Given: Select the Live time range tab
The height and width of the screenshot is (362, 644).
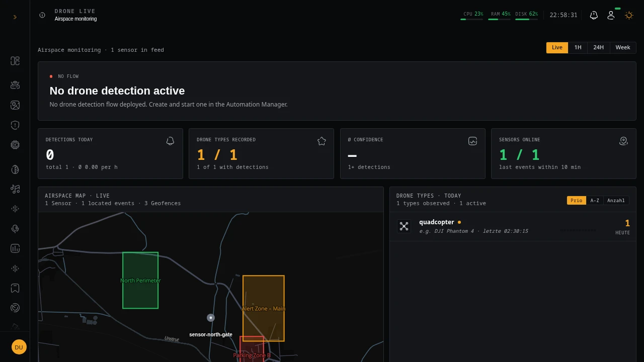Looking at the screenshot, I should pos(557,48).
